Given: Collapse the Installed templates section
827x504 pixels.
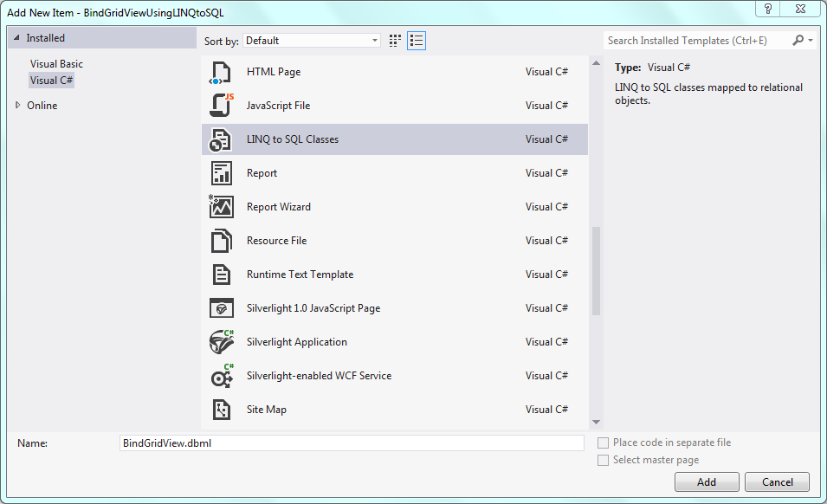Looking at the screenshot, I should point(16,38).
